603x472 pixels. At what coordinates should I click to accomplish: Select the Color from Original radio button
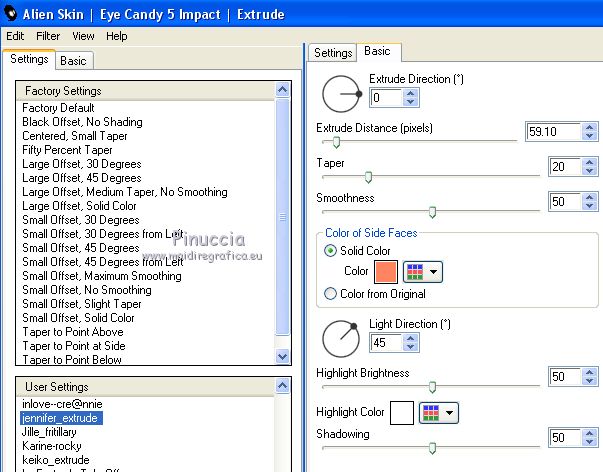(x=330, y=294)
